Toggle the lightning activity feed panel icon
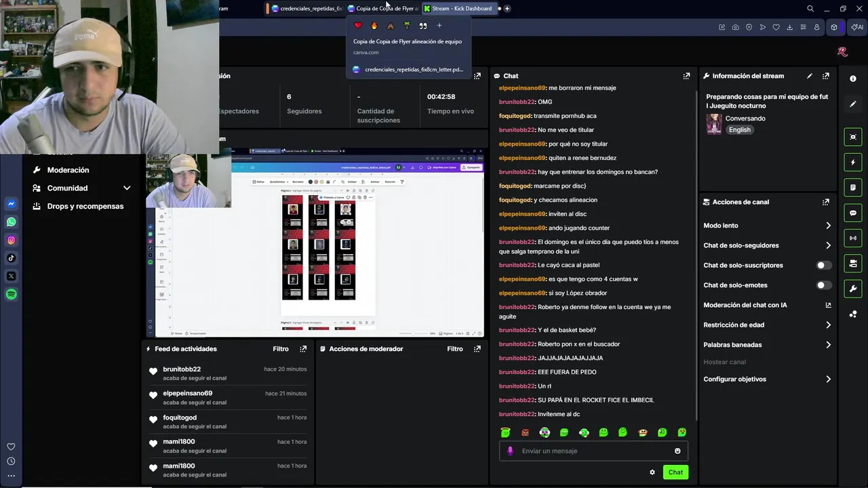868x488 pixels. point(853,163)
